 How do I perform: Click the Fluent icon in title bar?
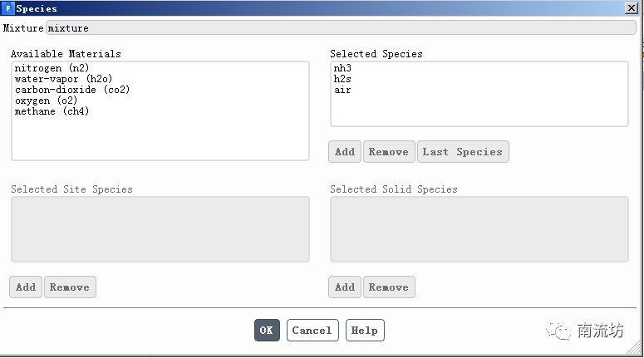pos(8,8)
